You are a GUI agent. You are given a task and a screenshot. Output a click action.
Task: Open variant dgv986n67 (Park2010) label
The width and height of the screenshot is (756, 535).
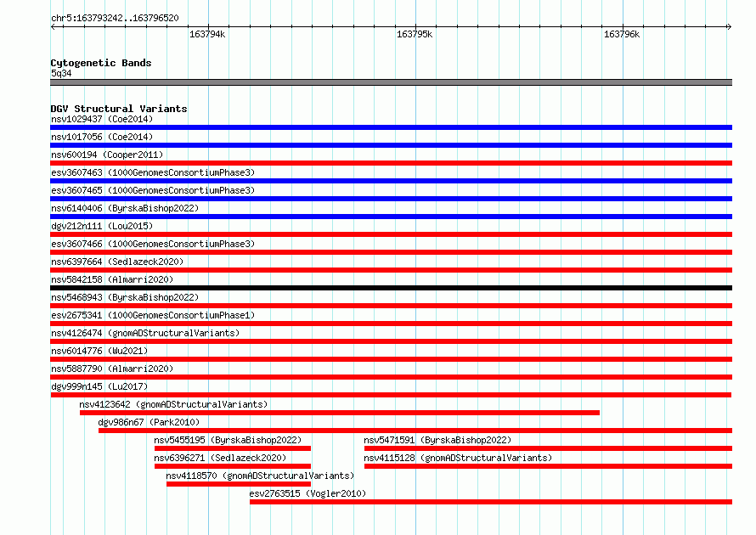point(149,422)
